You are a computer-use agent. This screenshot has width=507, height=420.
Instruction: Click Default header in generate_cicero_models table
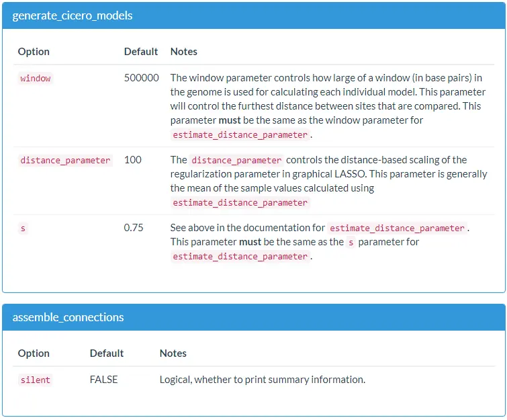pyautogui.click(x=141, y=52)
